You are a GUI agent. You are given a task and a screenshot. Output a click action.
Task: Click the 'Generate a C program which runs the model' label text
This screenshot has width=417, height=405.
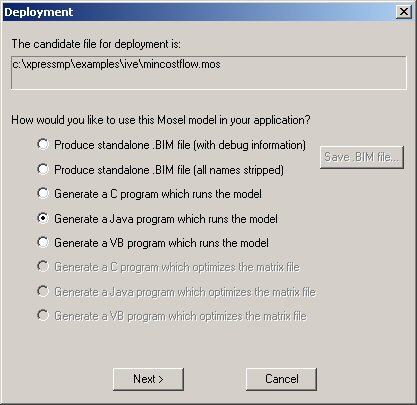coord(158,194)
